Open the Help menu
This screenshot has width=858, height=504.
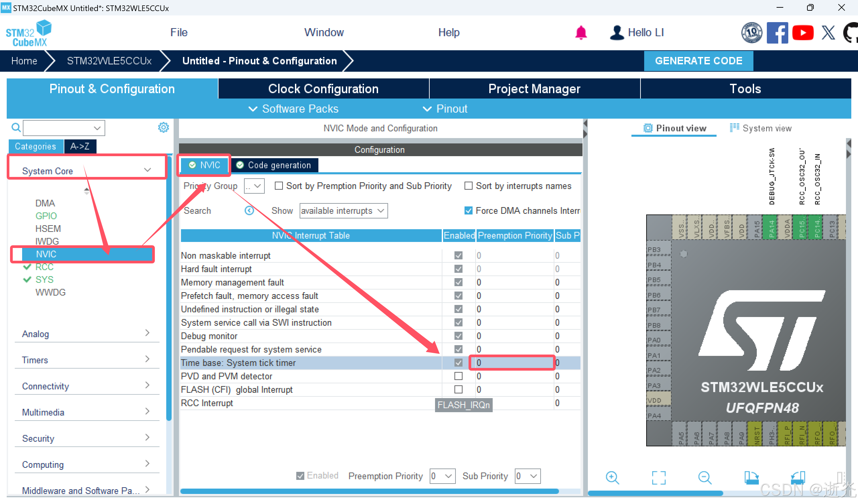coord(449,33)
